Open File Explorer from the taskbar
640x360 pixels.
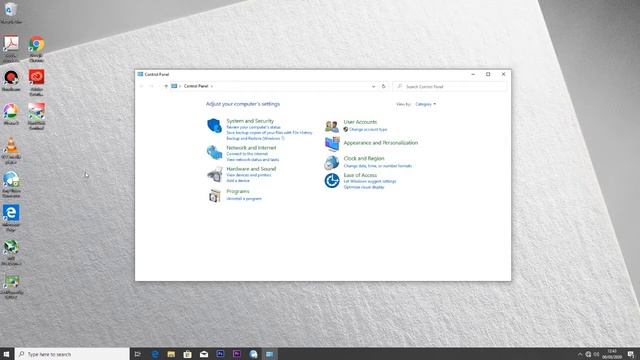171,354
